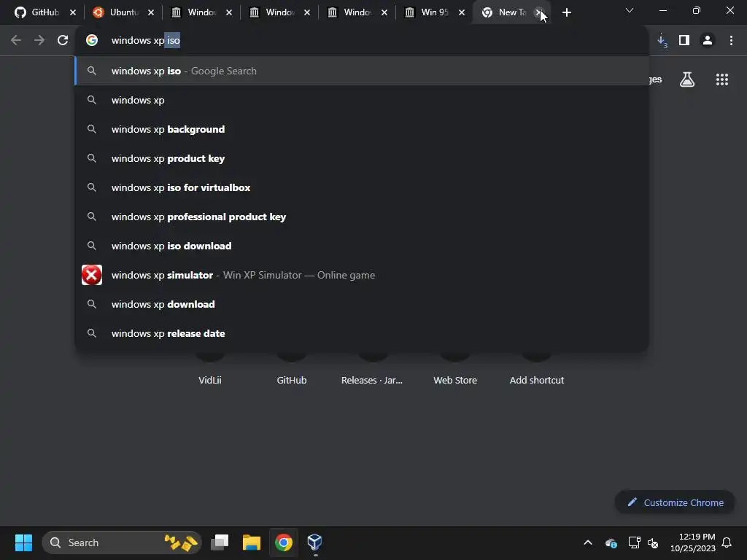The width and height of the screenshot is (747, 560).
Task: Open the 'windows xp simulator' suggestion
Action: 362,275
